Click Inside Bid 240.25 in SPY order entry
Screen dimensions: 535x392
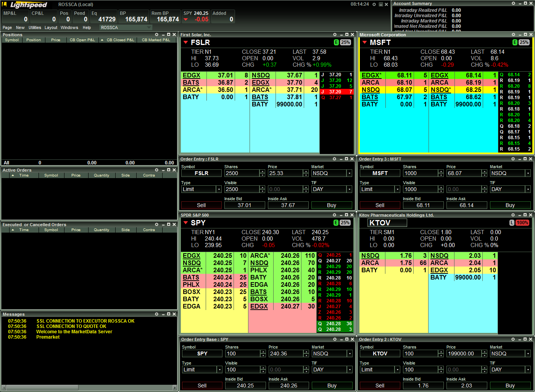245,386
